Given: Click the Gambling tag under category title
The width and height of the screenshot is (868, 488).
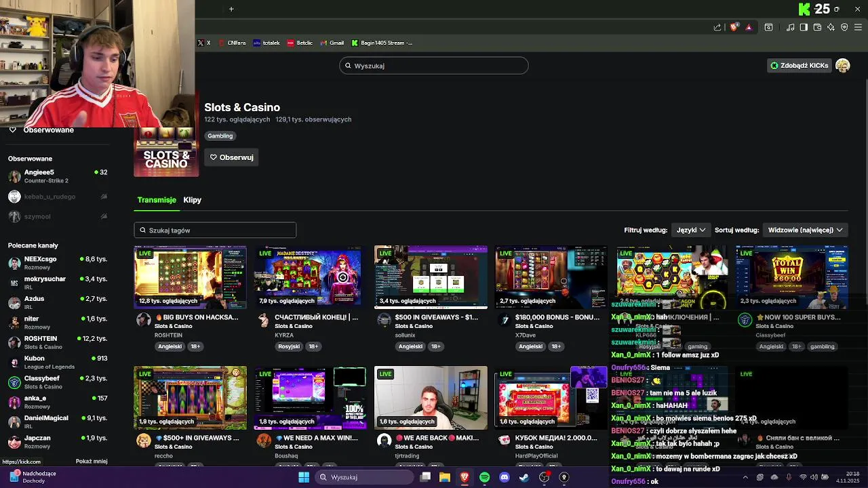Looking at the screenshot, I should 220,136.
